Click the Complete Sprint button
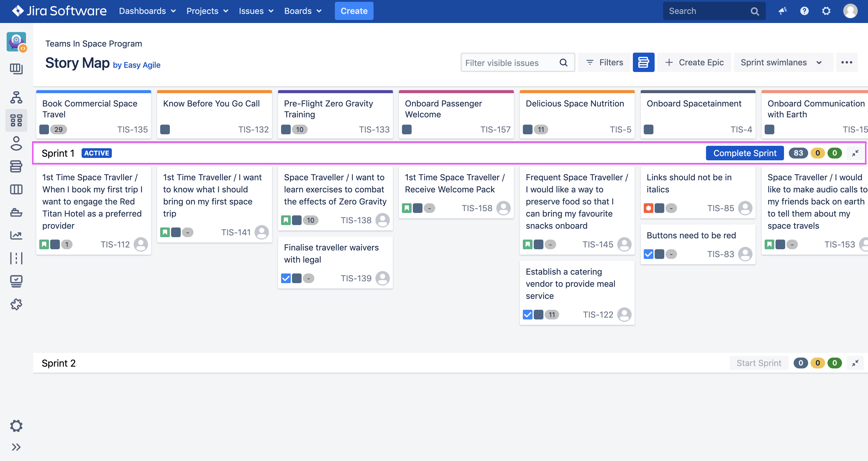 click(744, 153)
